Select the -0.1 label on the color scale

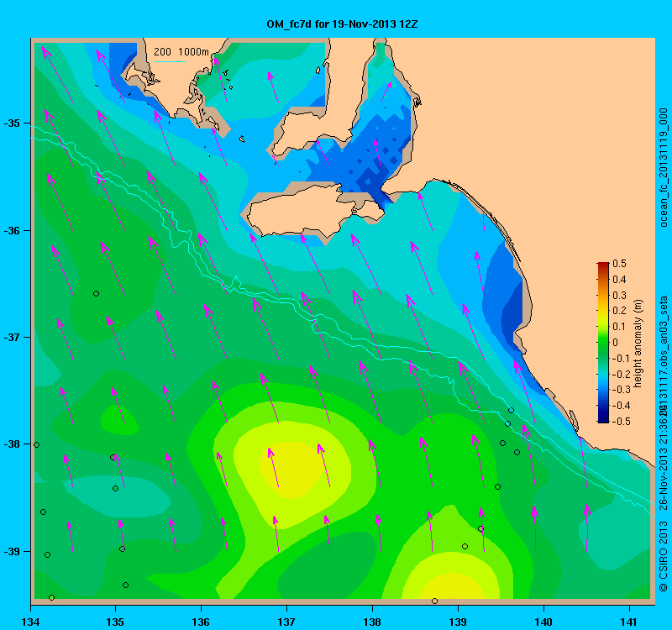[620, 359]
